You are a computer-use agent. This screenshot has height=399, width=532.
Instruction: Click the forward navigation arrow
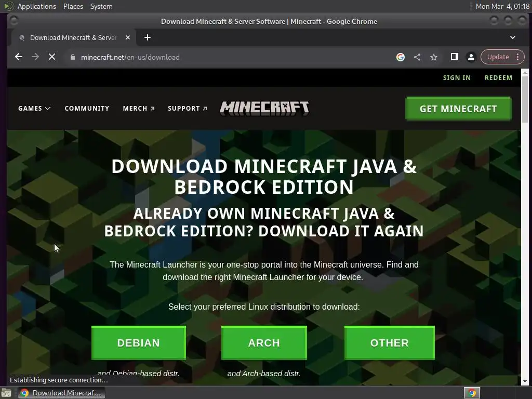[35, 57]
